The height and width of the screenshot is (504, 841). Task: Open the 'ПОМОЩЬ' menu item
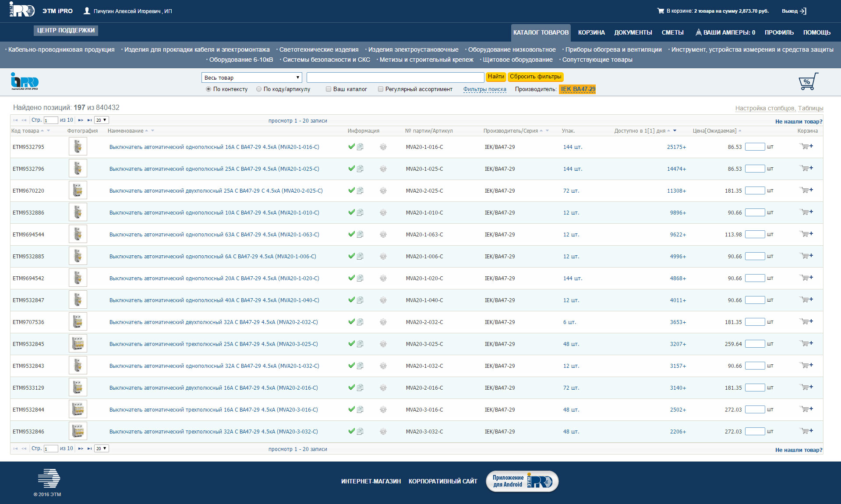[816, 32]
